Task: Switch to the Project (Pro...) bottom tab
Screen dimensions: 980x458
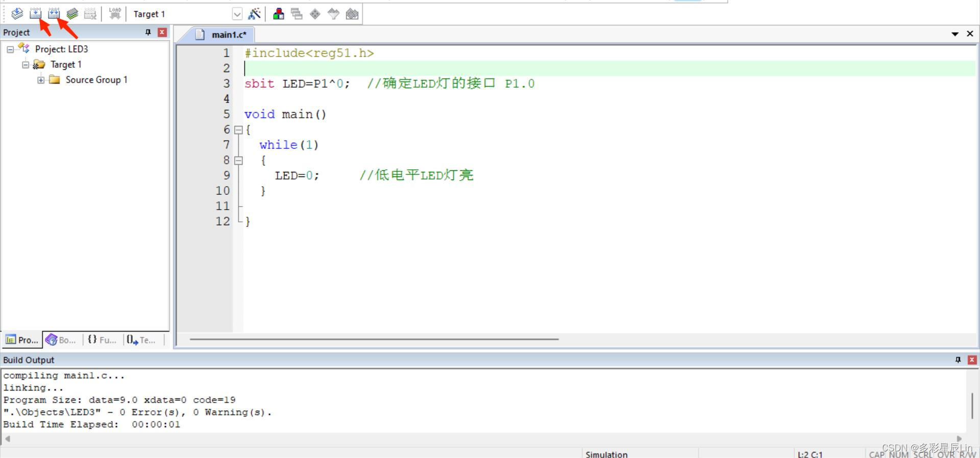Action: click(22, 340)
